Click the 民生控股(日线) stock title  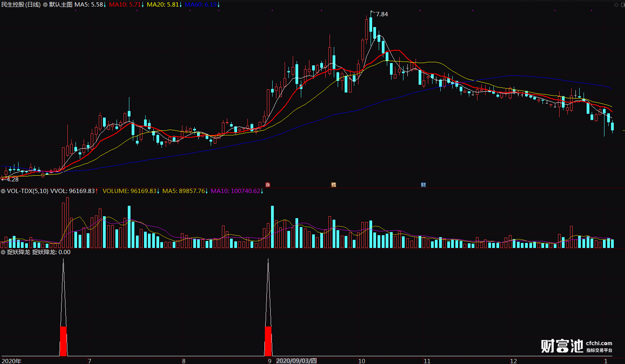21,5
